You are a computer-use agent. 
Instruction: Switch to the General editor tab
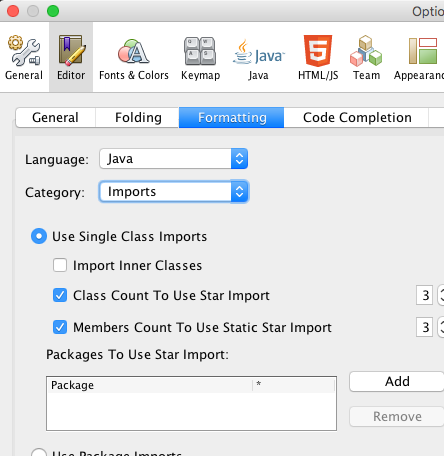click(55, 117)
